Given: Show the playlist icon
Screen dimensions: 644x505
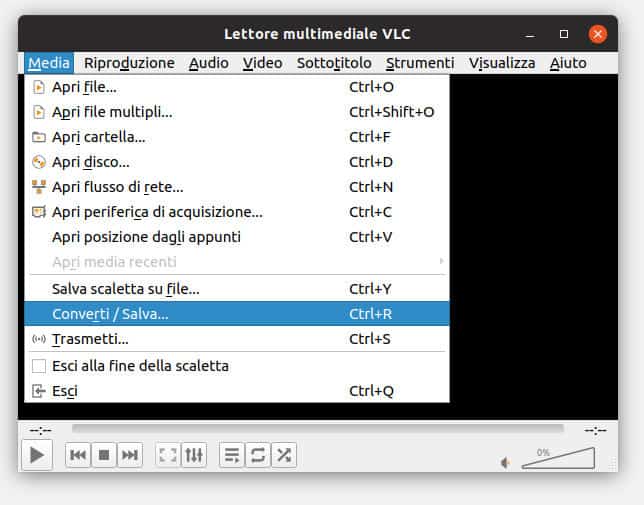Looking at the screenshot, I should pyautogui.click(x=232, y=455).
